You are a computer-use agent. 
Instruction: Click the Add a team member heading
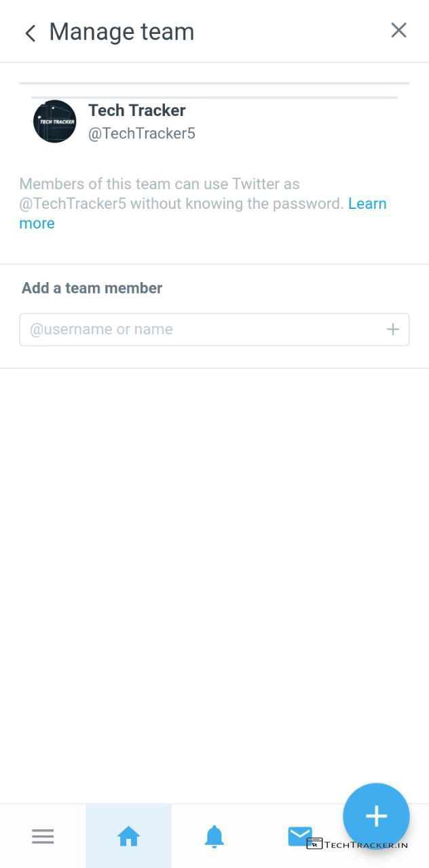coord(92,288)
